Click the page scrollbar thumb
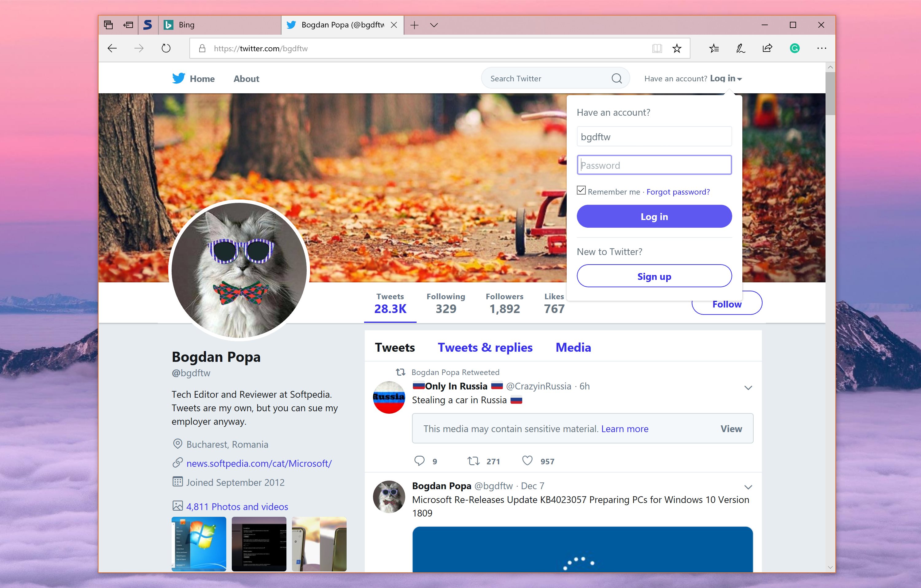 [x=830, y=94]
